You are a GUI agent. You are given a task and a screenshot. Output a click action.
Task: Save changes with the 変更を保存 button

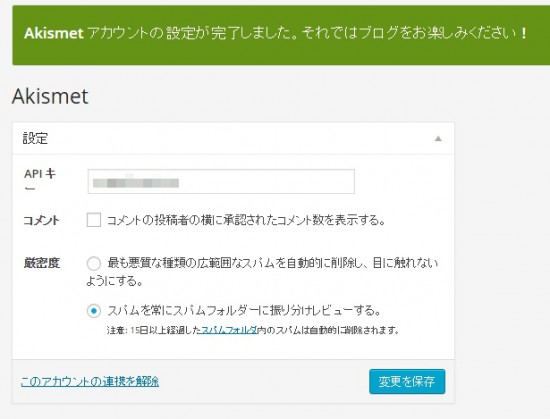pyautogui.click(x=407, y=381)
